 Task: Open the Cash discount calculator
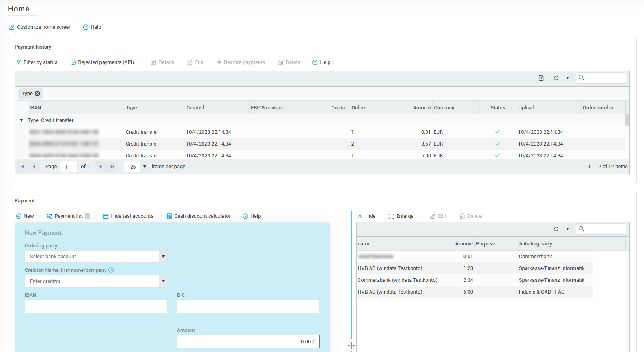point(198,216)
